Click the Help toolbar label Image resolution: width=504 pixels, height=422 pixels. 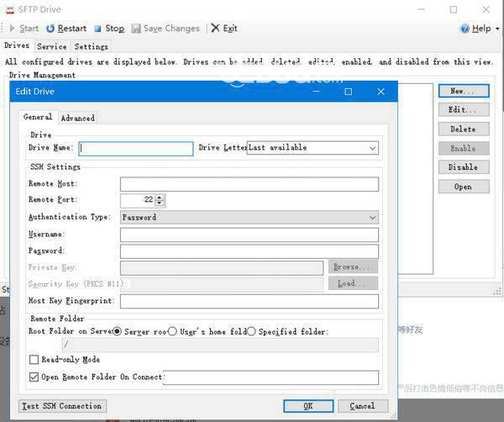pyautogui.click(x=481, y=29)
